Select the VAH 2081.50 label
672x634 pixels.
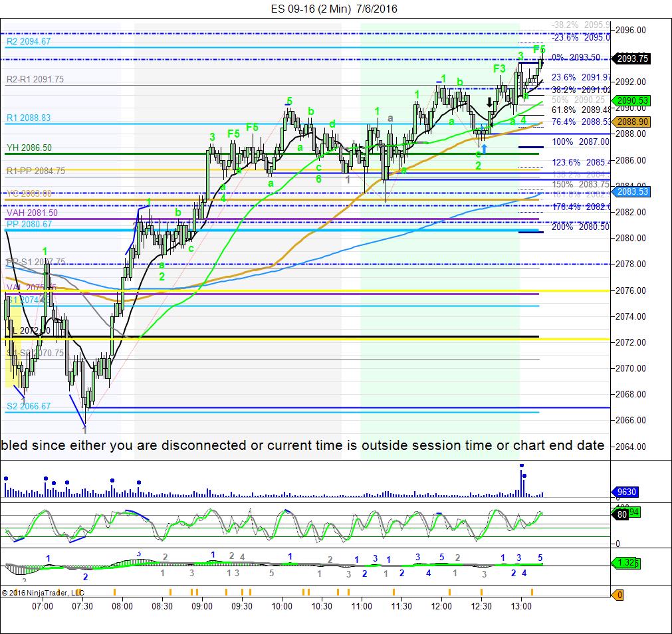[x=32, y=213]
